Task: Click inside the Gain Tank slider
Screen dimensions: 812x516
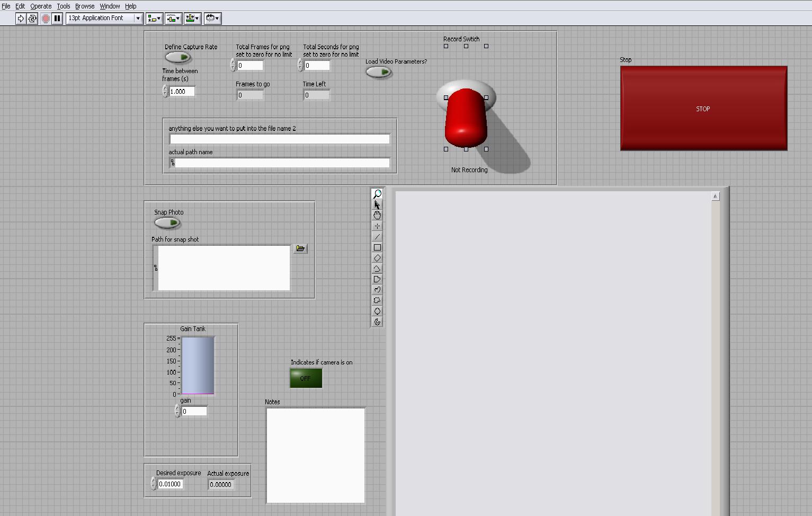Action: (198, 366)
